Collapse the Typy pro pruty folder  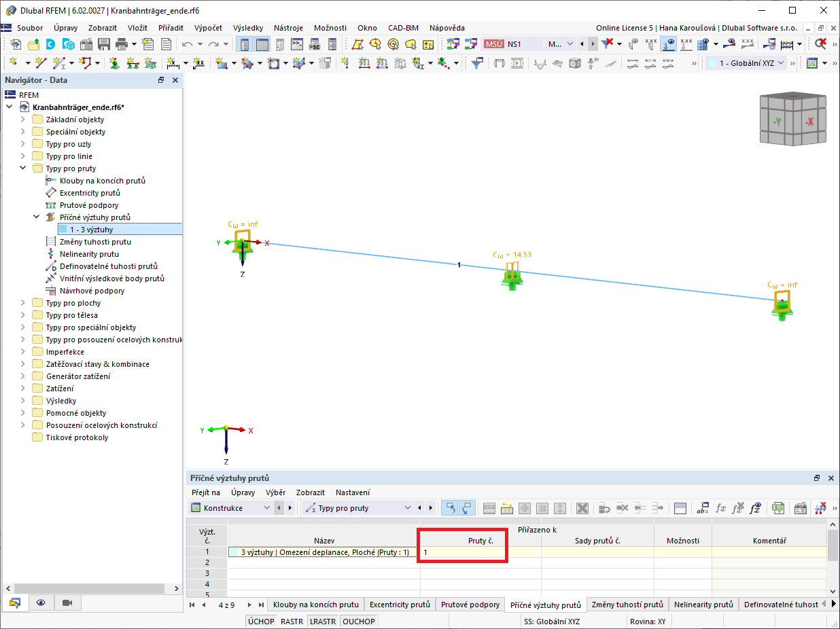click(22, 168)
